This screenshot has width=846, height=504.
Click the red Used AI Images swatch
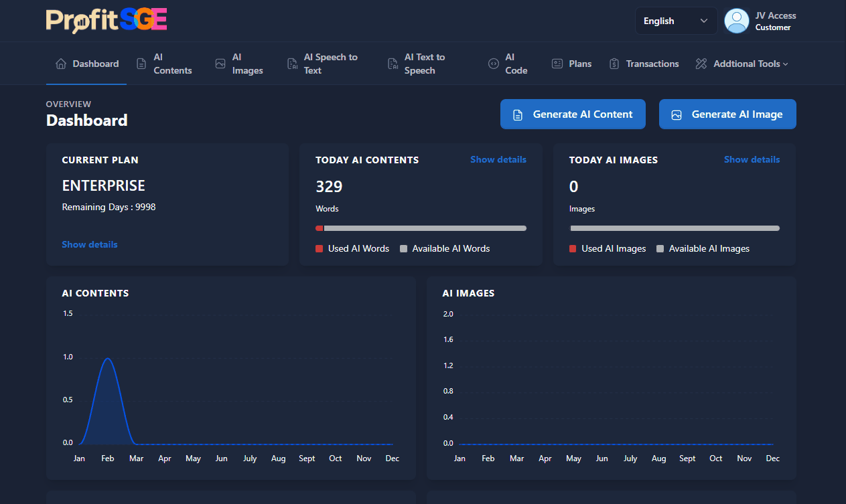[573, 249]
